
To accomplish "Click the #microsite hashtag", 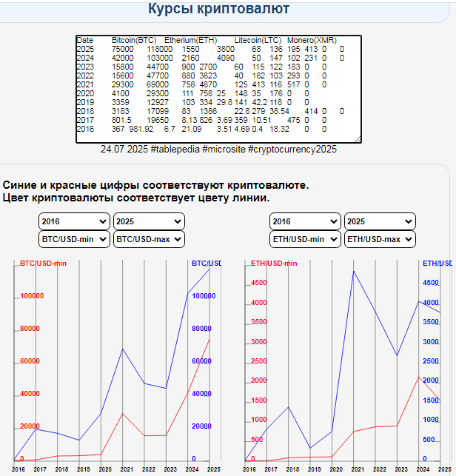I will pyautogui.click(x=224, y=150).
